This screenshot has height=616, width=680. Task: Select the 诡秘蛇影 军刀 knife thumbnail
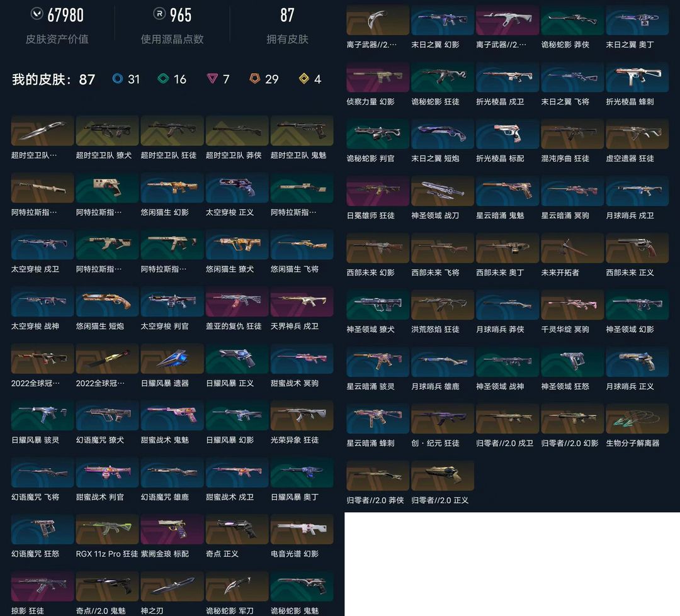[237, 586]
